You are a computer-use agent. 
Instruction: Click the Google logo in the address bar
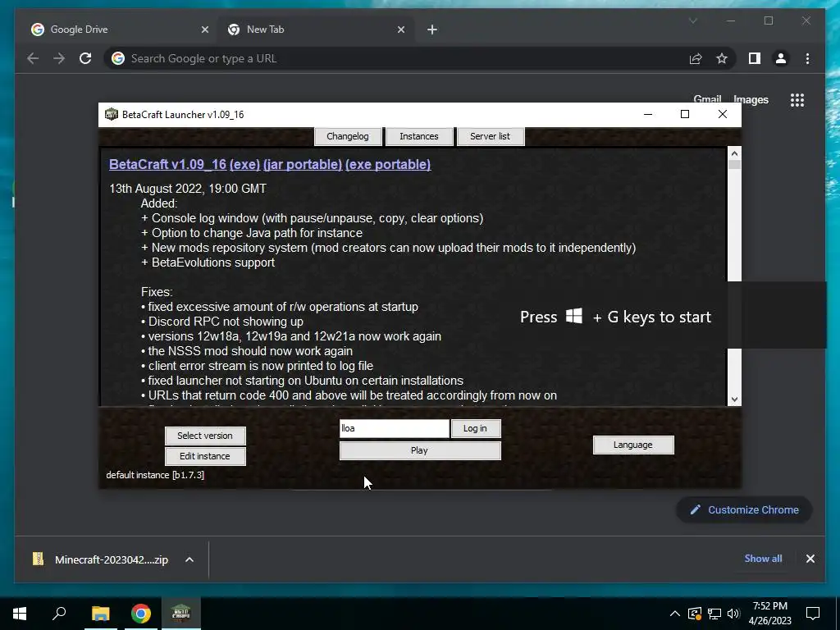coord(118,58)
